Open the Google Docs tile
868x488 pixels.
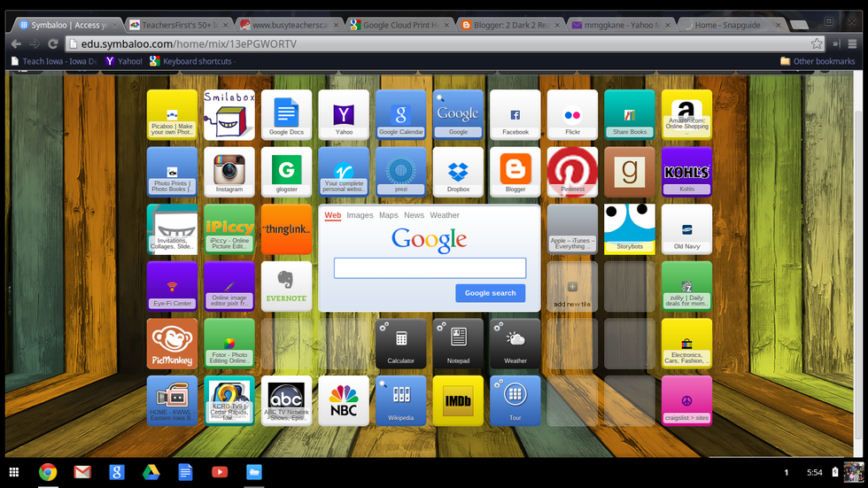tap(286, 114)
